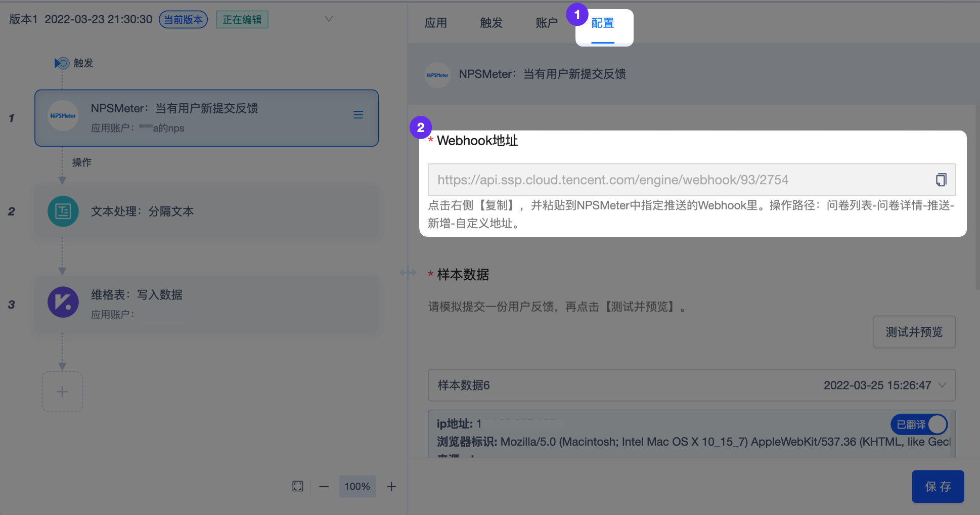The width and height of the screenshot is (980, 515).
Task: Select the NPSMeter 当有用户新提交反馈 step
Action: [206, 118]
